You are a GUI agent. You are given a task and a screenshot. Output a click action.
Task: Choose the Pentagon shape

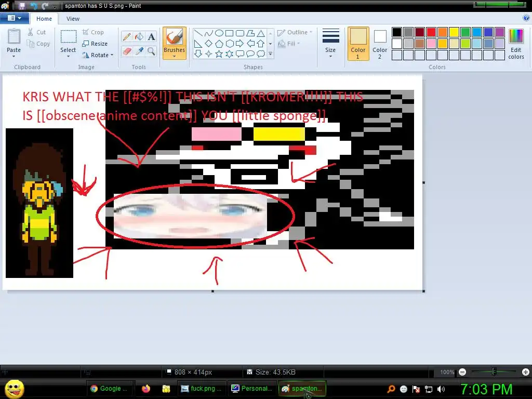pos(219,44)
